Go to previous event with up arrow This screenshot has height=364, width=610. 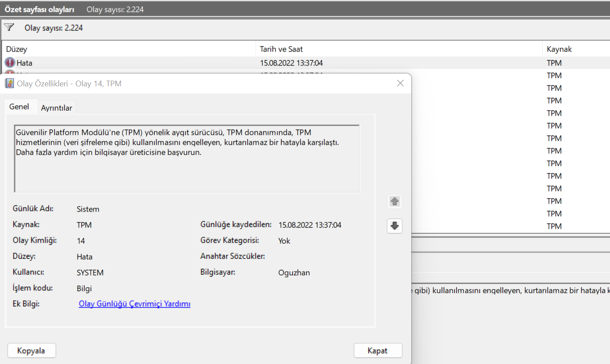(394, 202)
